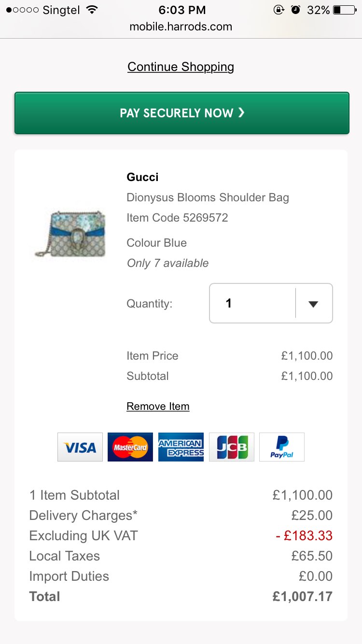Follow the Continue Shopping link
Screen dimensions: 362x644
pos(181,67)
